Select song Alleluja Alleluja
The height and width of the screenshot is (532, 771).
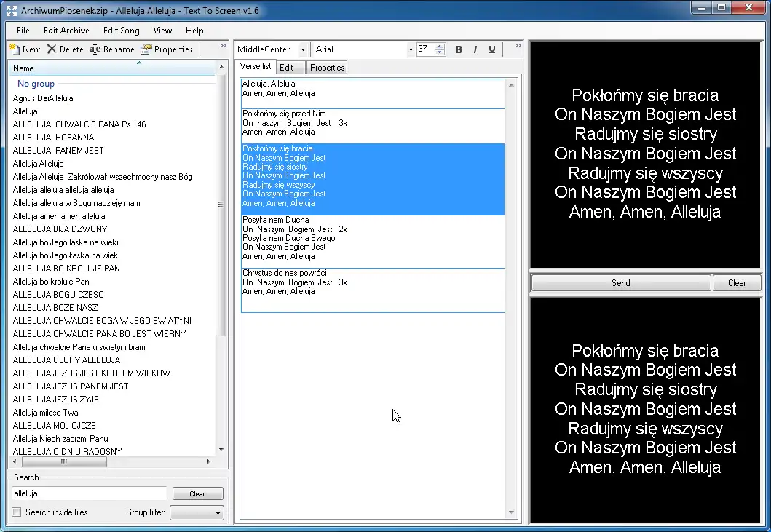click(38, 164)
